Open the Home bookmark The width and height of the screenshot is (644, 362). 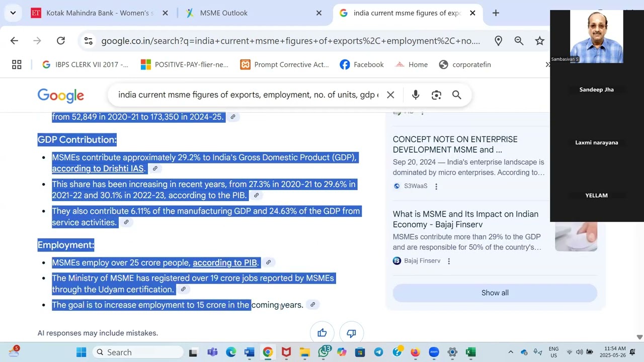point(412,64)
